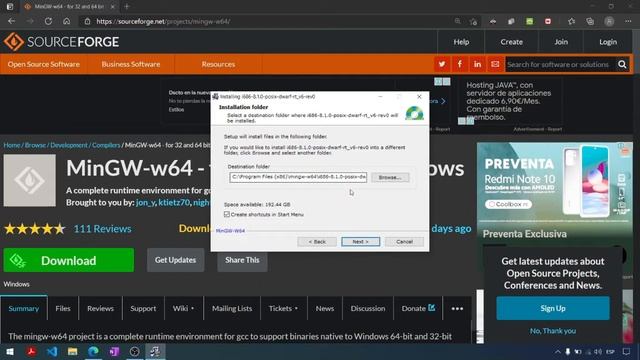Toggle Create shortcuts in Start Menu checkbox

click(x=227, y=214)
